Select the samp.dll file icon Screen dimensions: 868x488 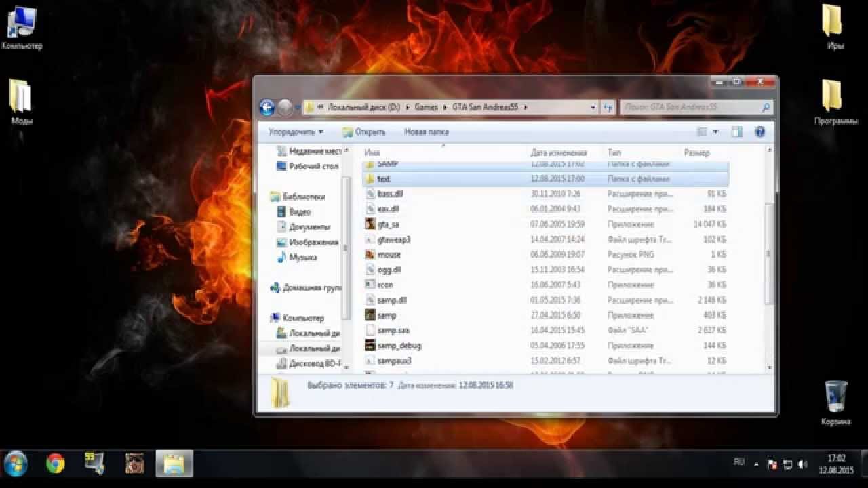[x=370, y=300]
